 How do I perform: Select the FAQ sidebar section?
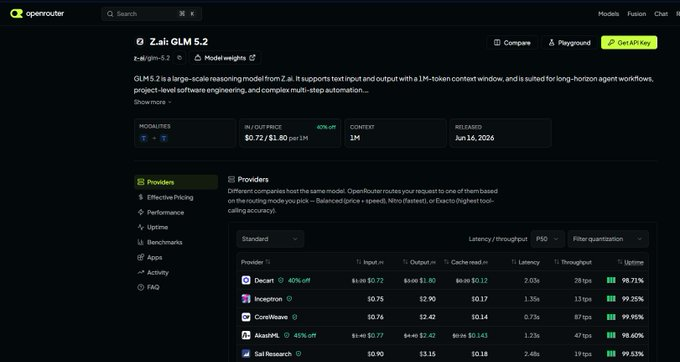(x=176, y=287)
